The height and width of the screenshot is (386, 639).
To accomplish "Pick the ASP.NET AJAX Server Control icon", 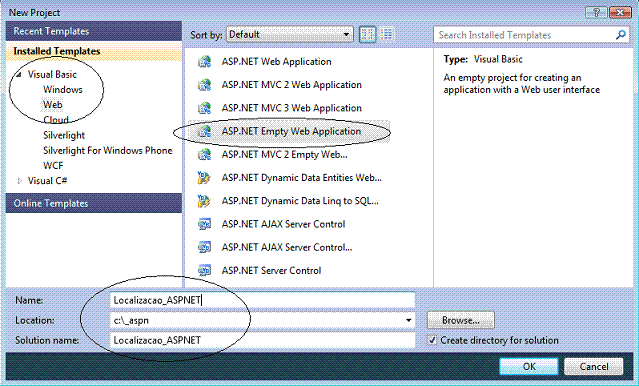I will [204, 224].
